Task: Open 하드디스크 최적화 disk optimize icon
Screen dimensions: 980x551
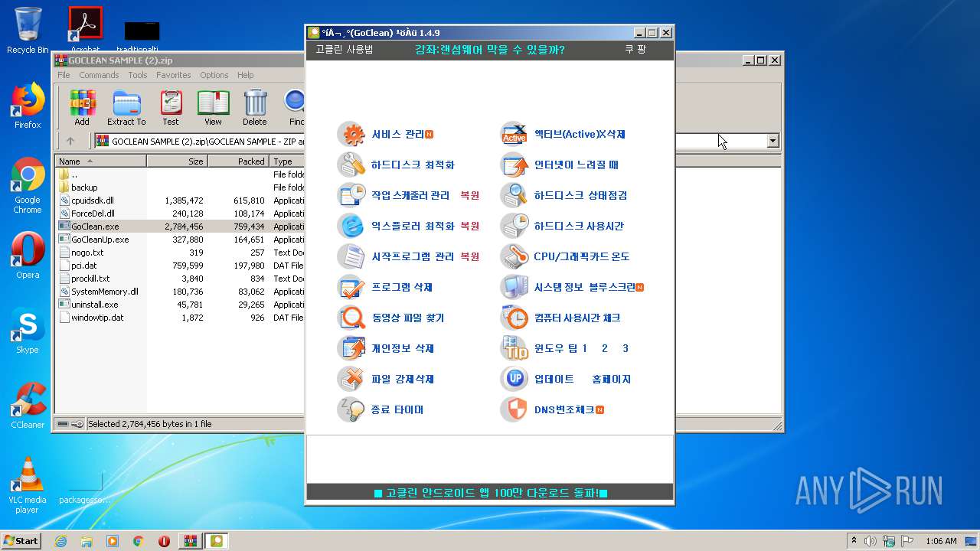Action: tap(352, 165)
